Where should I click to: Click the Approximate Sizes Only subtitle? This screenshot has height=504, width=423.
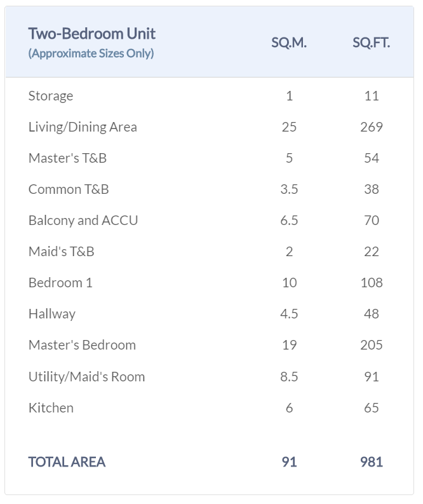click(91, 53)
